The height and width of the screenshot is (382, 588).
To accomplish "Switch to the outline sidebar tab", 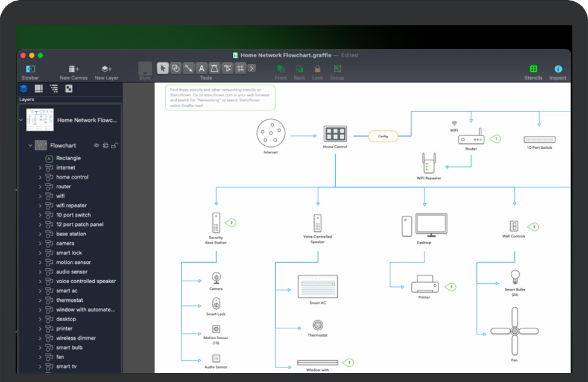I will [54, 89].
